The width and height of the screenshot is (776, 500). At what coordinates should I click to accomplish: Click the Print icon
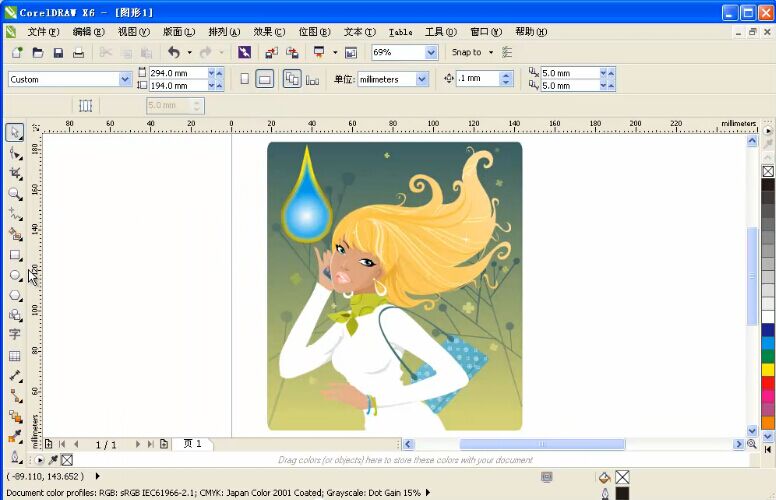point(78,52)
